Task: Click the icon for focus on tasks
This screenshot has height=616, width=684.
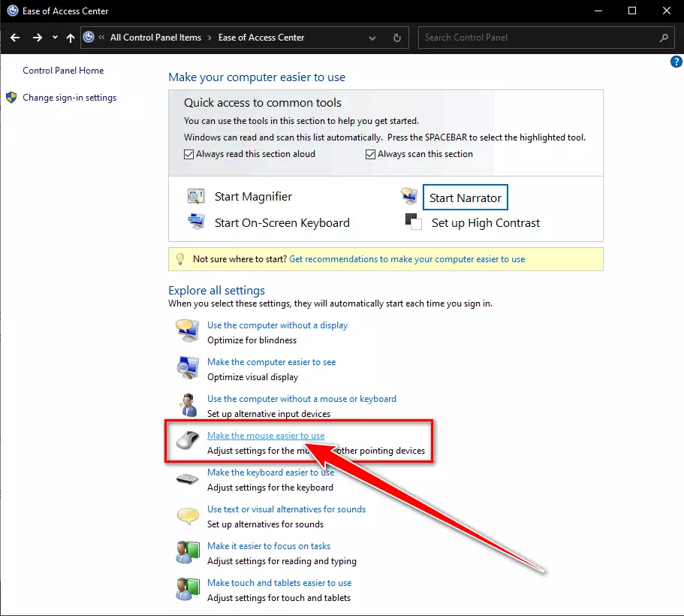Action: coord(188,552)
